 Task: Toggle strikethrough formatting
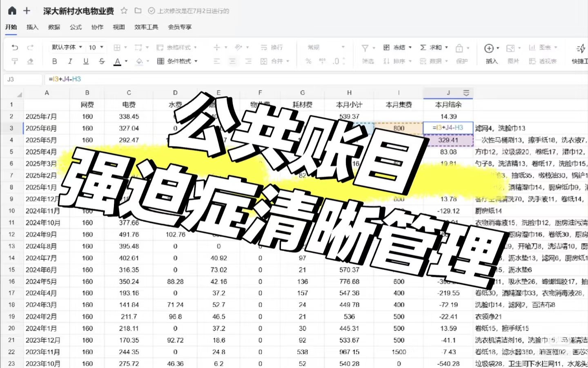[x=102, y=61]
